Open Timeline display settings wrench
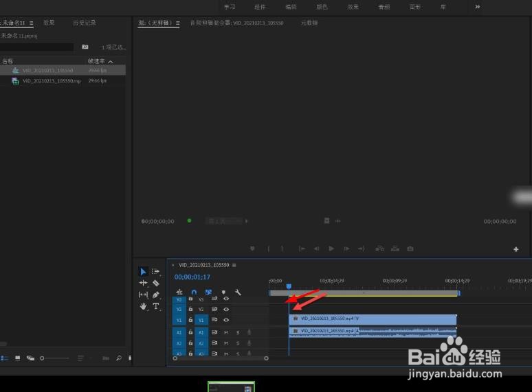Screen dimensions: 532x392 pyautogui.click(x=238, y=292)
